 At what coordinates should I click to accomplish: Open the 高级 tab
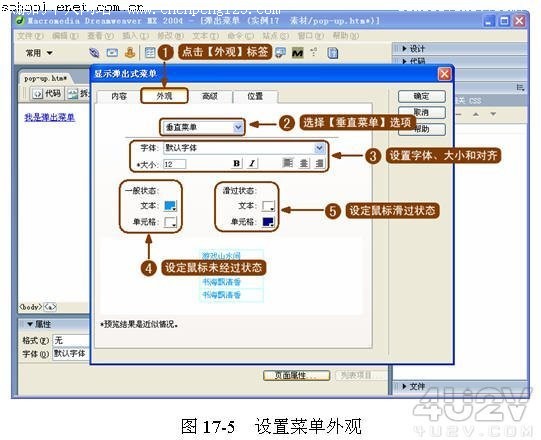pyautogui.click(x=209, y=96)
